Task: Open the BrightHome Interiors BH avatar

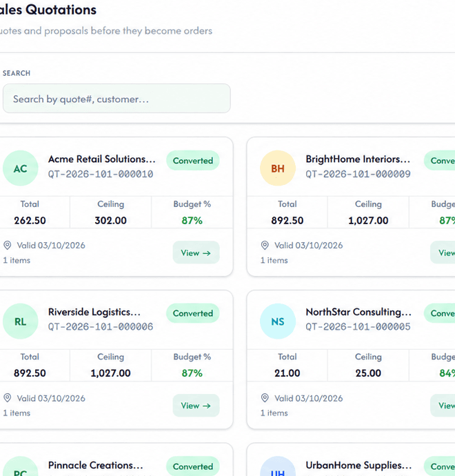Action: tap(278, 168)
